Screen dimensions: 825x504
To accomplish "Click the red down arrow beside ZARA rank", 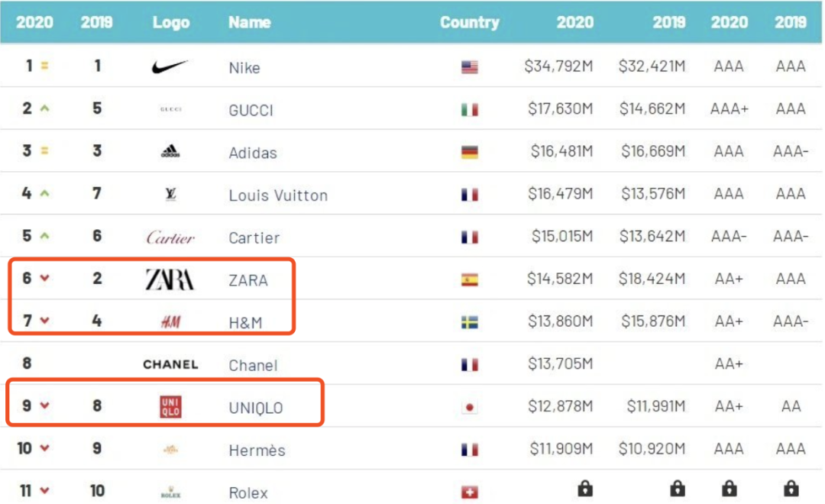I will [x=44, y=279].
